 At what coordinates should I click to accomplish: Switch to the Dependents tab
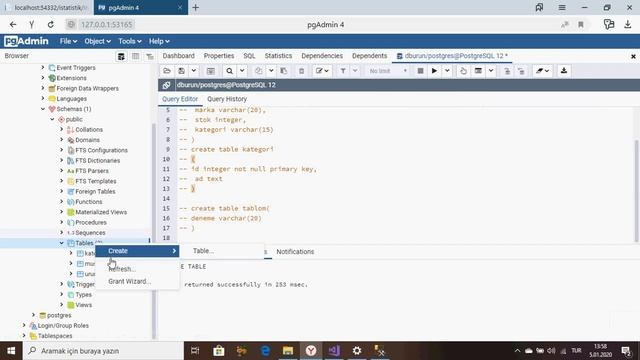pyautogui.click(x=369, y=56)
